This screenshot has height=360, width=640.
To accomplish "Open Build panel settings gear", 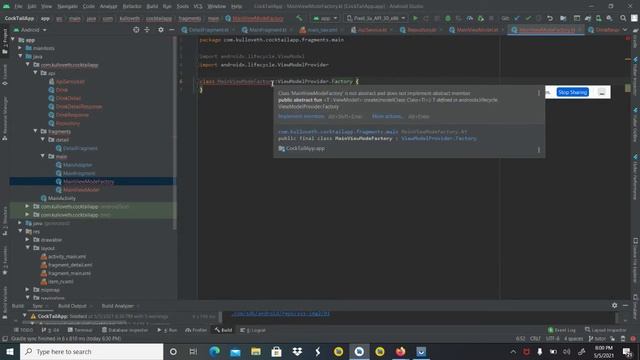I will coord(614,305).
